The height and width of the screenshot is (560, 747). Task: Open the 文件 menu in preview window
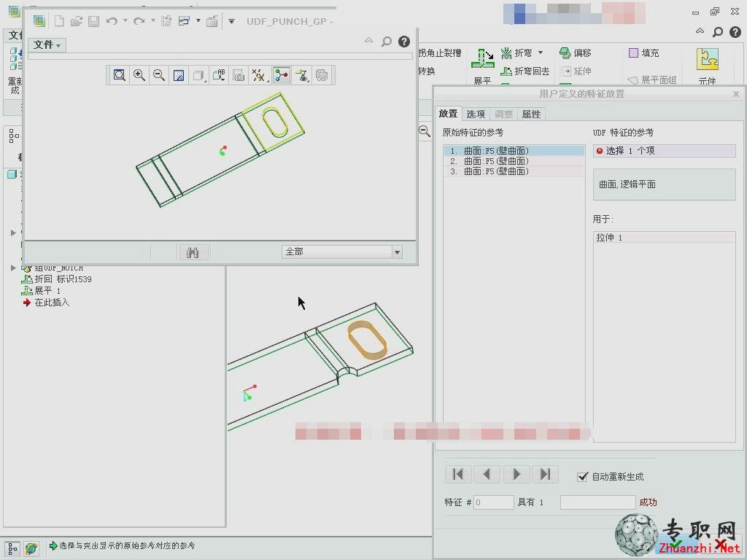point(47,44)
